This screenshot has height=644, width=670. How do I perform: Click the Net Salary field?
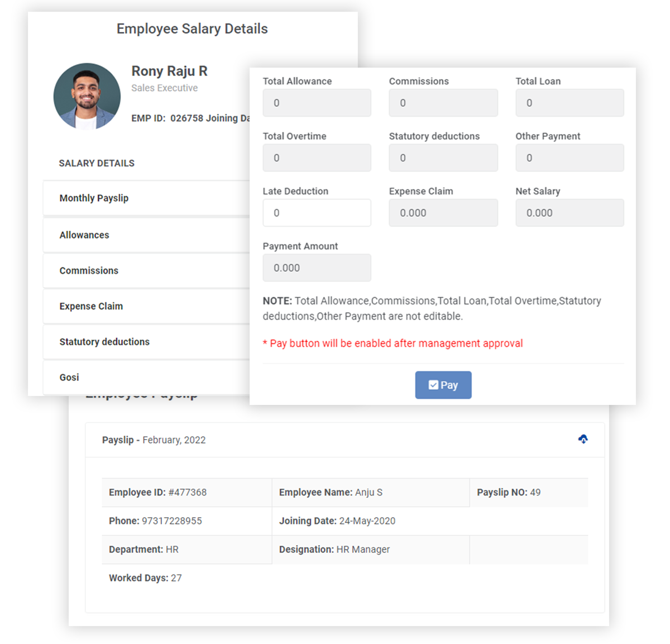(x=569, y=213)
